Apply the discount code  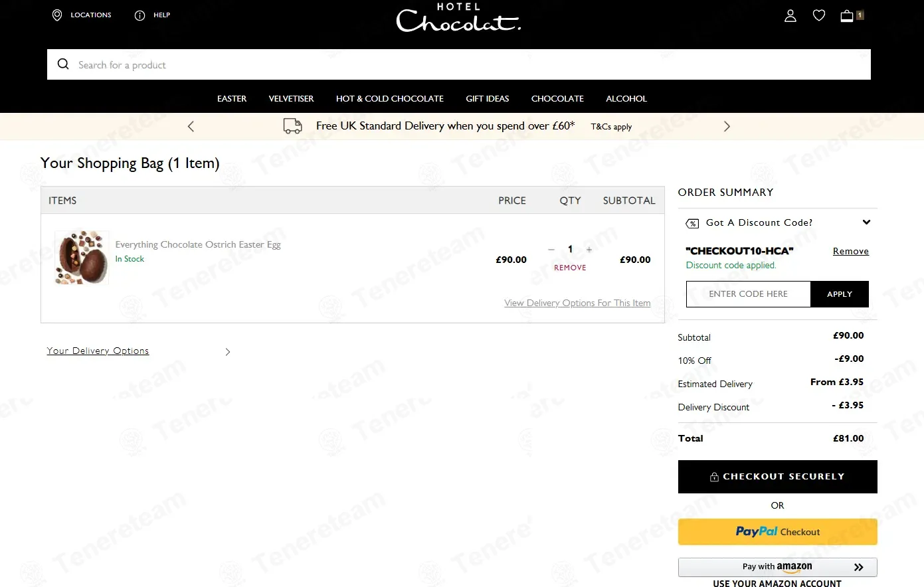(840, 294)
